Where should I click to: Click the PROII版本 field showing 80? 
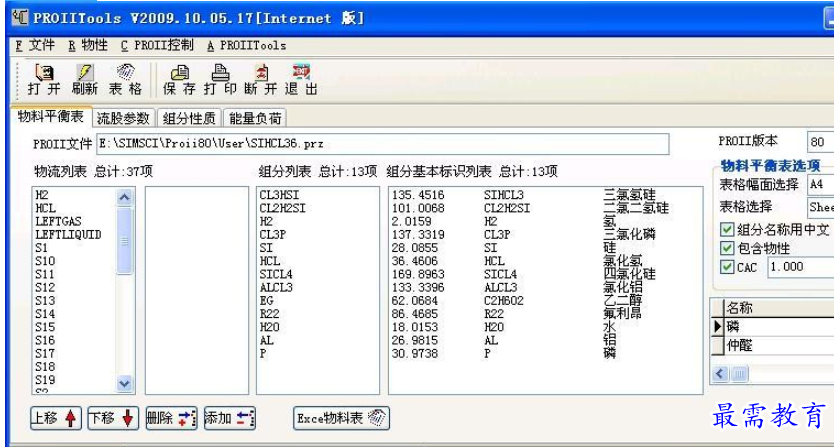[x=820, y=143]
